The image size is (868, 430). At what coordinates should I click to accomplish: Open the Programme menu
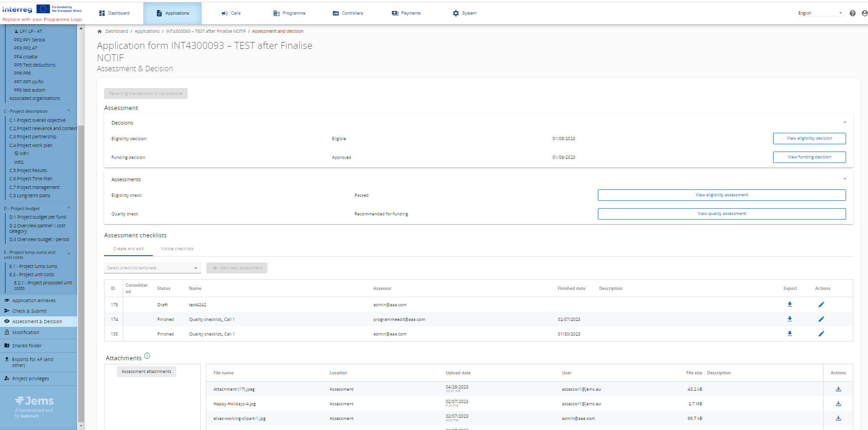pos(289,13)
